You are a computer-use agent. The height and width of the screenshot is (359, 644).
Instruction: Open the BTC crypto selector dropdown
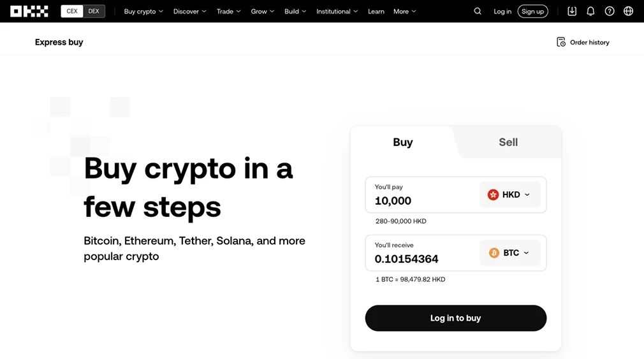coord(509,253)
